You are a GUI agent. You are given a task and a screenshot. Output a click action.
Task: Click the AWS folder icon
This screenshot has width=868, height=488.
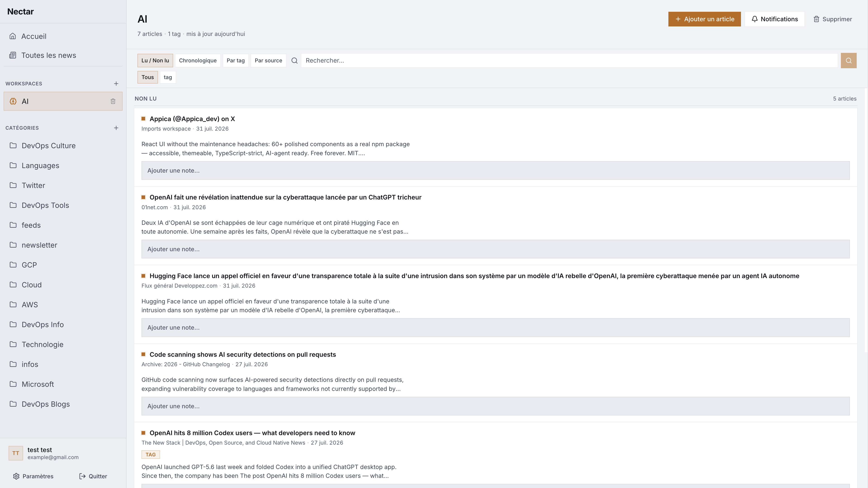coord(13,305)
